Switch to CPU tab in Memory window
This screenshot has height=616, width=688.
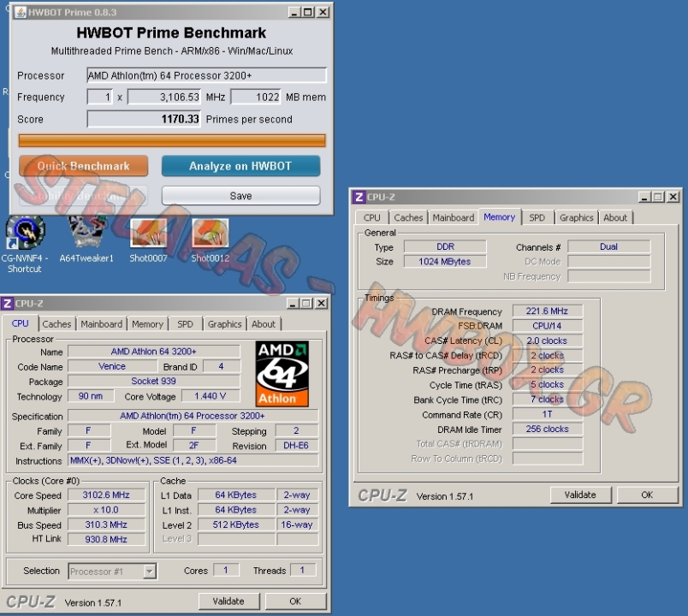[372, 217]
